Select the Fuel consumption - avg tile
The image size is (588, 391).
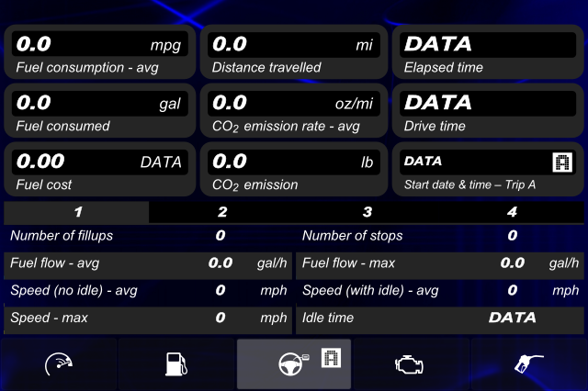click(100, 52)
